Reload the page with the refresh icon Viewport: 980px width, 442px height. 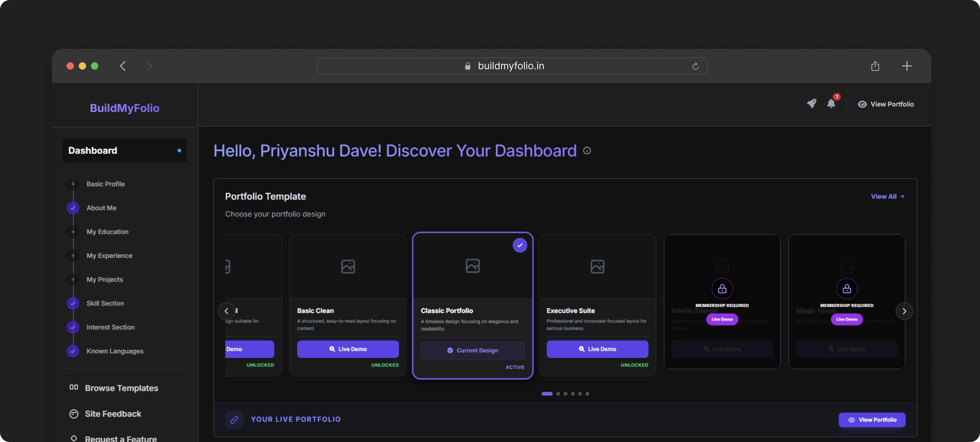[x=695, y=66]
